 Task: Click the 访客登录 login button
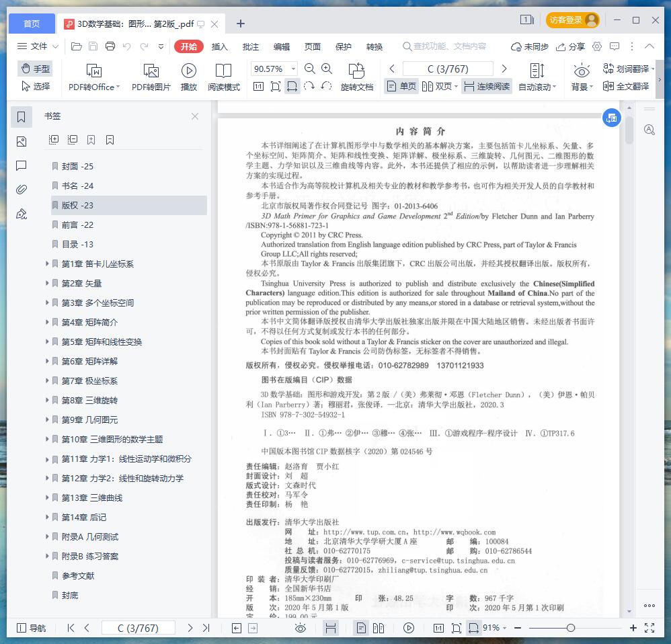(573, 20)
